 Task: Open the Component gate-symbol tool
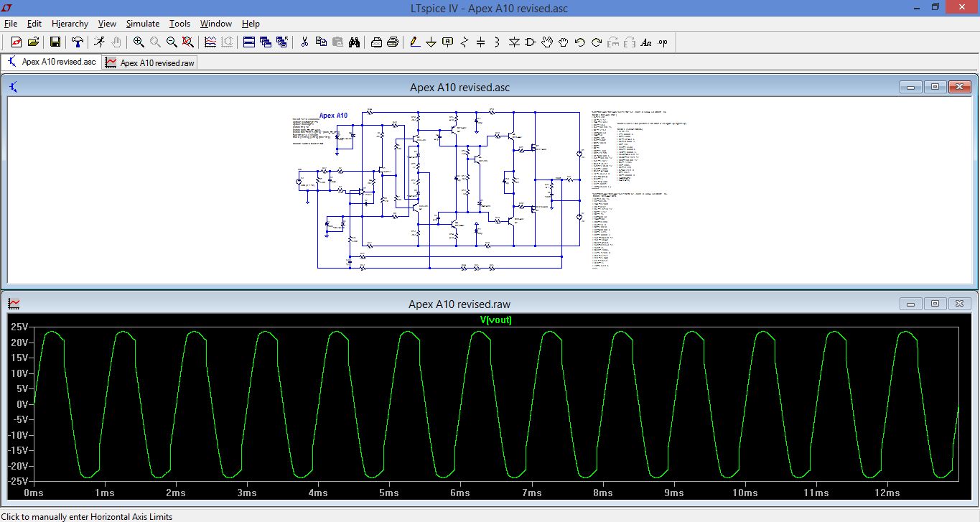[531, 42]
